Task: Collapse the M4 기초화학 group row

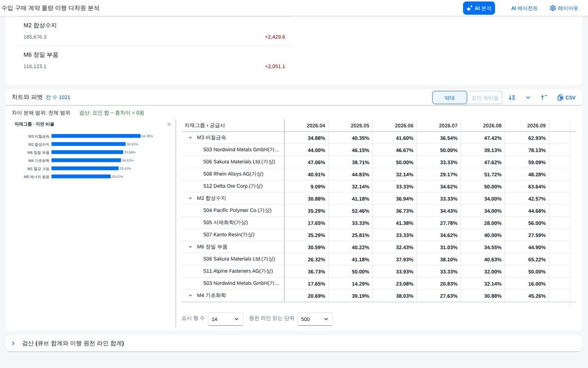Action: click(x=191, y=295)
